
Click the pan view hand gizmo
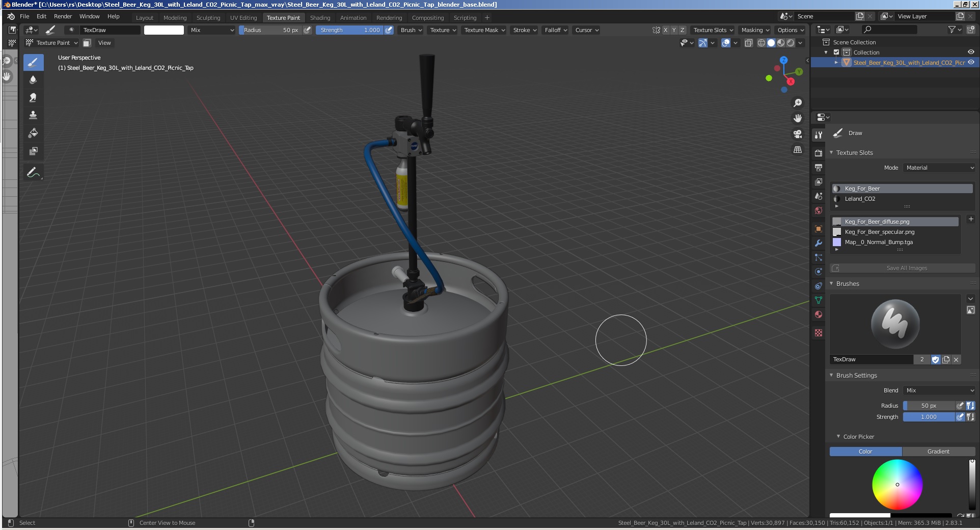pyautogui.click(x=798, y=118)
